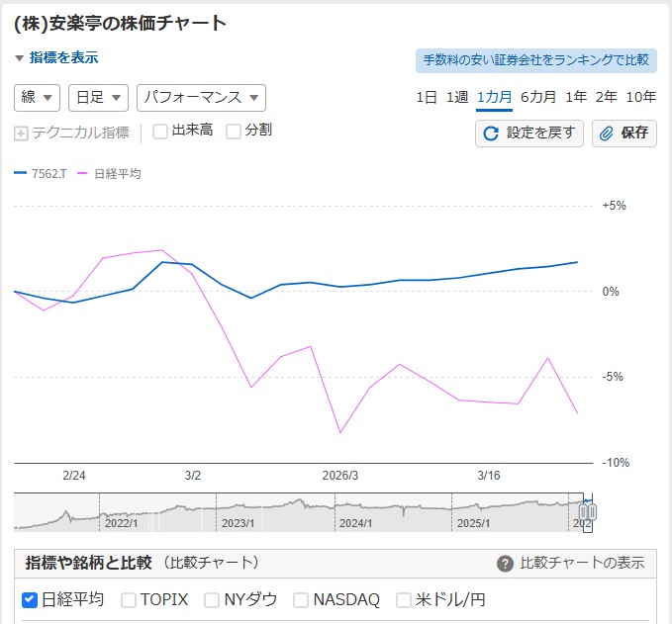This screenshot has width=672, height=624.
Task: Check the TOPIX comparison checkbox
Action: [129, 599]
